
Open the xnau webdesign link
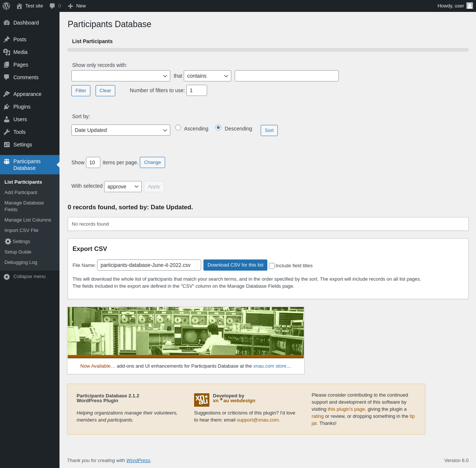(x=234, y=401)
